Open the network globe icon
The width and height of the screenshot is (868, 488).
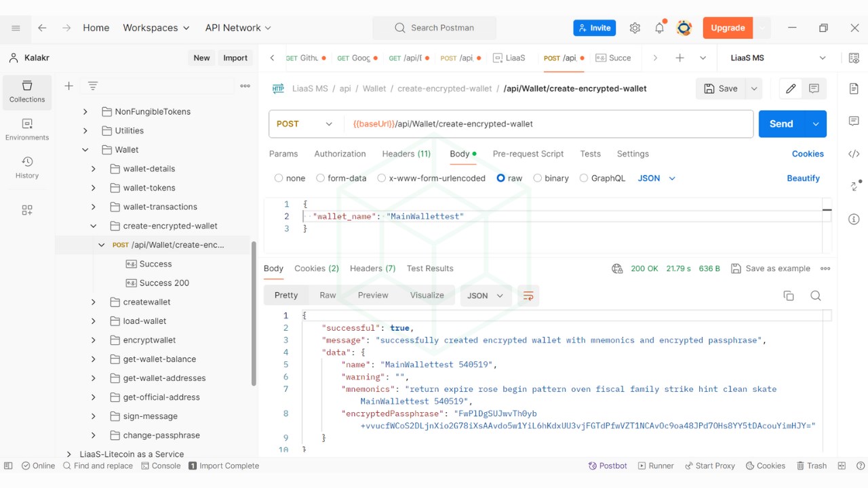click(617, 268)
